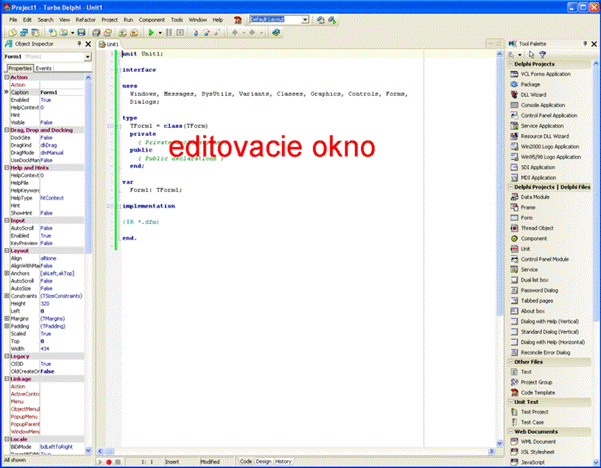This screenshot has width=601, height=468.
Task: Click the editor vertical scrollbar
Action: coord(499,249)
